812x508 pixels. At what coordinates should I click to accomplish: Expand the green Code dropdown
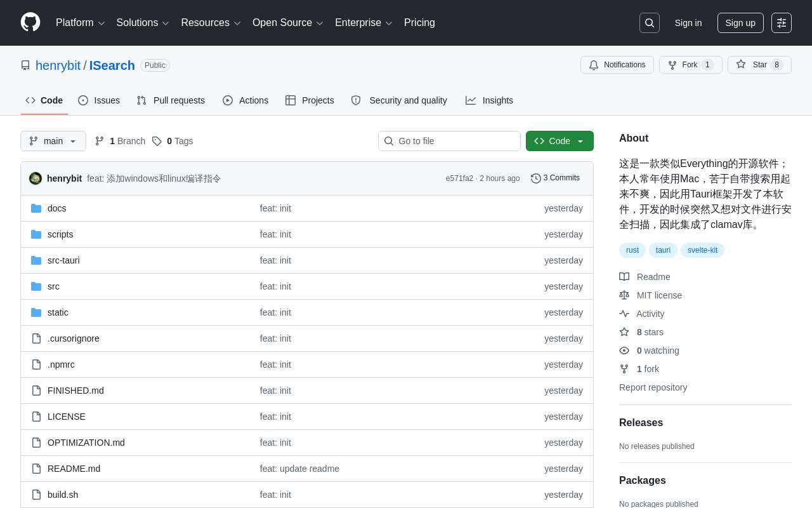coord(560,141)
